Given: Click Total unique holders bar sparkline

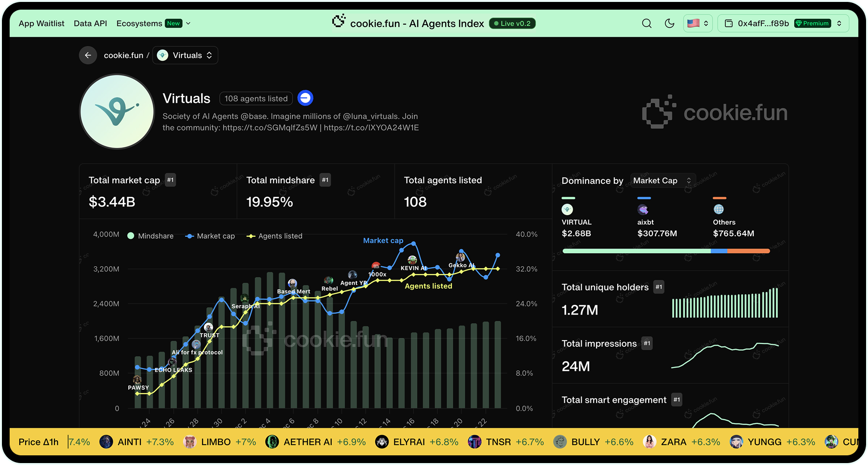Looking at the screenshot, I should (725, 302).
